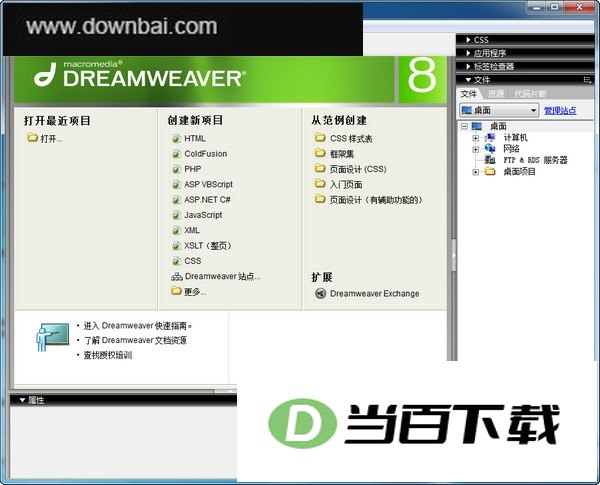Image resolution: width=600 pixels, height=485 pixels.
Task: Click the 更多... text link
Action: 195,292
